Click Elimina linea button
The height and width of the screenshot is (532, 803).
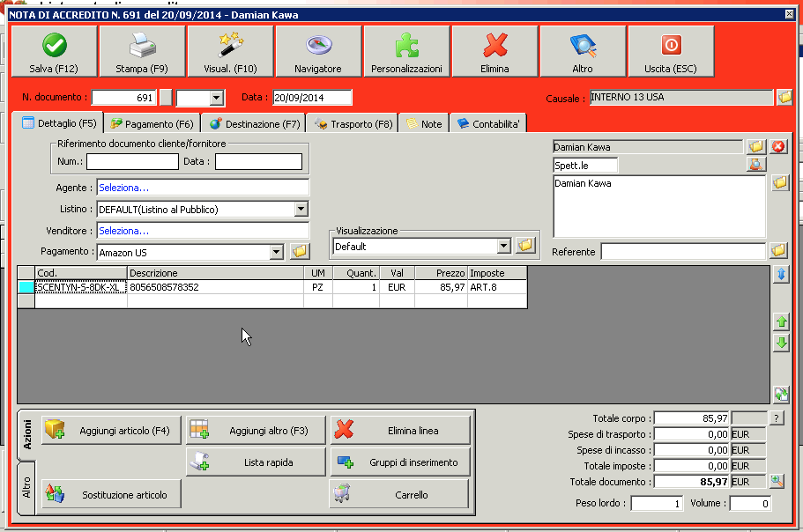tap(400, 430)
